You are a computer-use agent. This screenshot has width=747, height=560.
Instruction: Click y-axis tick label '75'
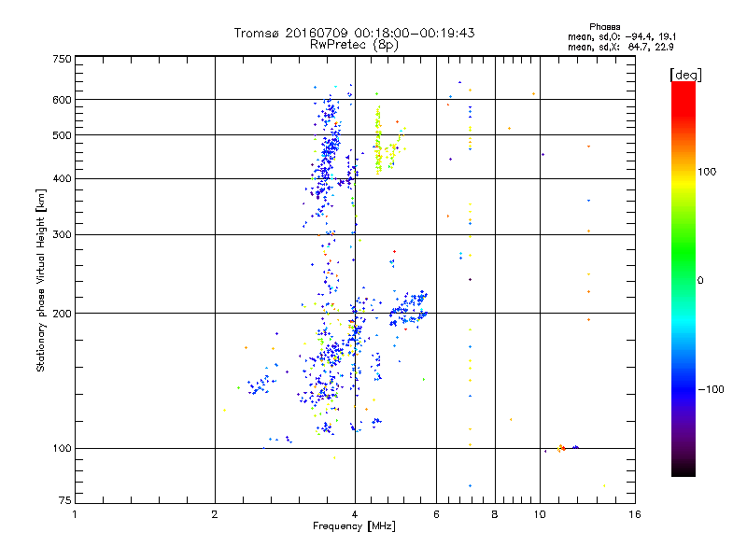[x=65, y=500]
